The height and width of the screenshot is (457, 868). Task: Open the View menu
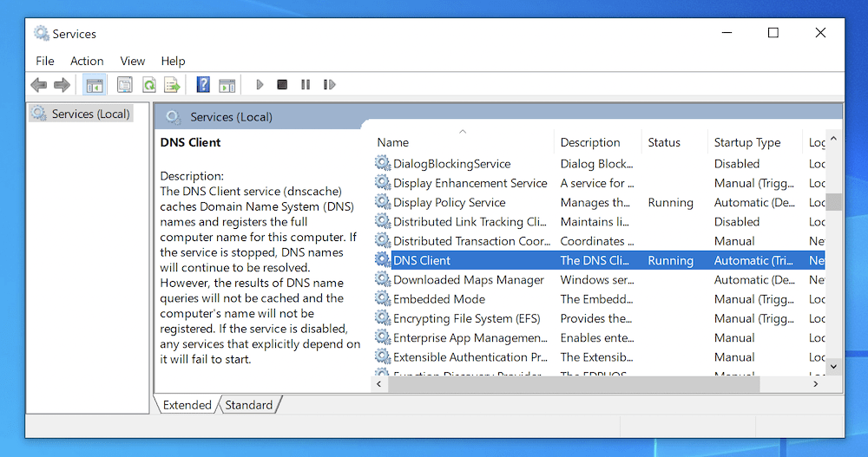click(x=132, y=61)
